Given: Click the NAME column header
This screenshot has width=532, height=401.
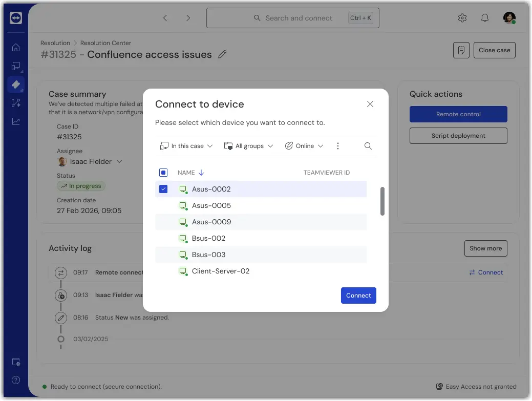Looking at the screenshot, I should (x=186, y=173).
